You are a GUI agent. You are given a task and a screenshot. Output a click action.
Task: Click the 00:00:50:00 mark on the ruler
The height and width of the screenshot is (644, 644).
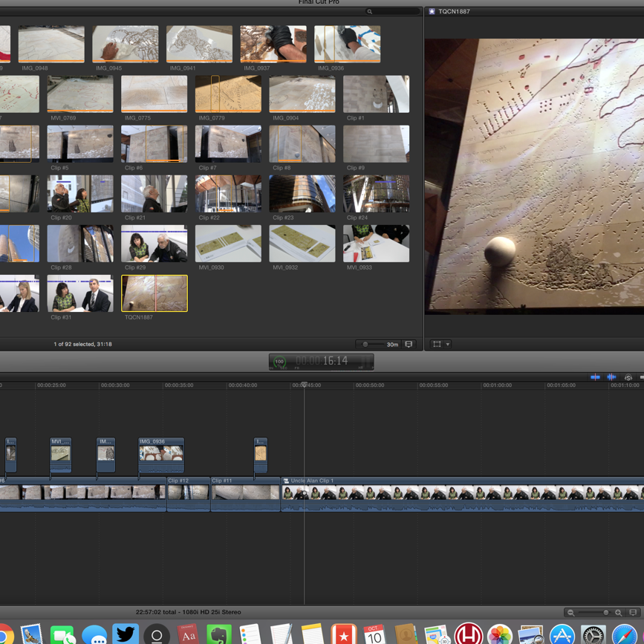[x=370, y=386]
